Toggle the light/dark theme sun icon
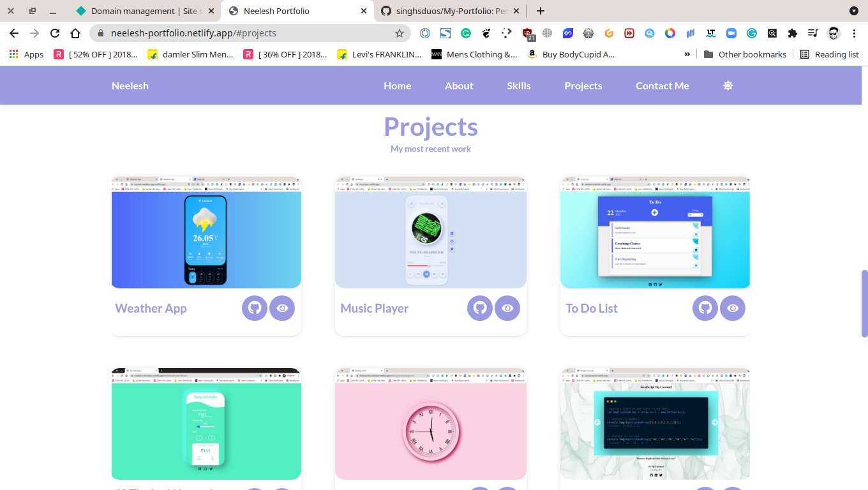This screenshot has width=868, height=490. coord(728,85)
